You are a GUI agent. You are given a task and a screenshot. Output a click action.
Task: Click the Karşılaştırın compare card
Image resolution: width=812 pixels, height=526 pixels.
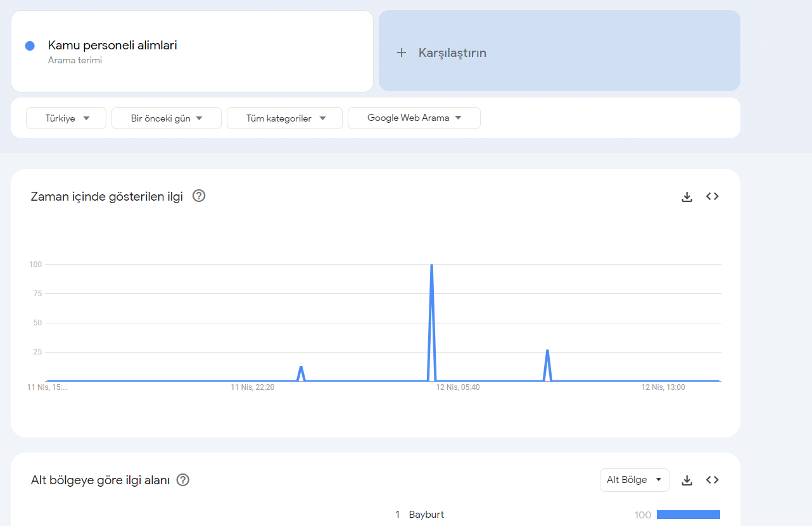[559, 51]
